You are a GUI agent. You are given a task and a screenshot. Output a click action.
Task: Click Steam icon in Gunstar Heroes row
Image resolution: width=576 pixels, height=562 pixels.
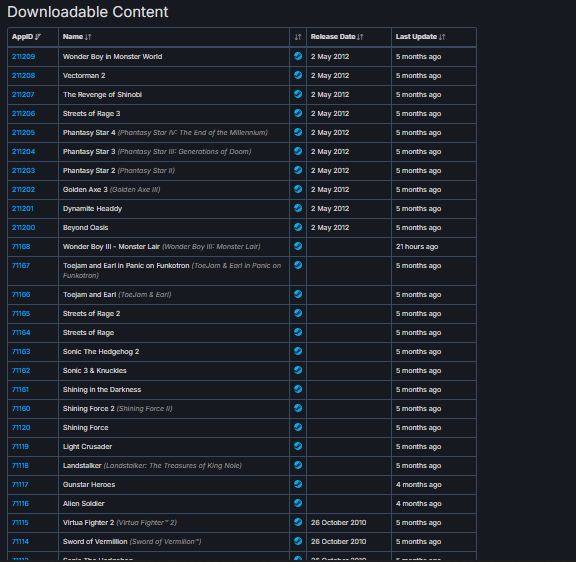[x=298, y=484]
